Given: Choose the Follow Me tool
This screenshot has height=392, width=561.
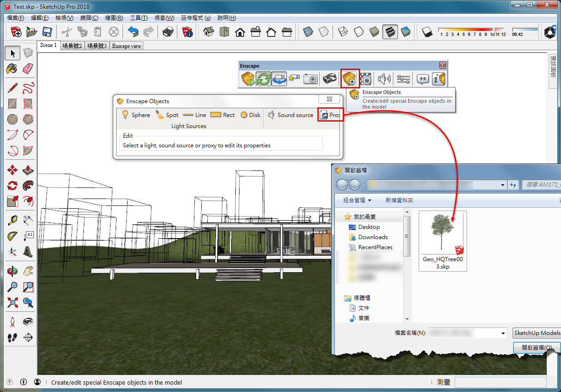Looking at the screenshot, I should click(28, 186).
